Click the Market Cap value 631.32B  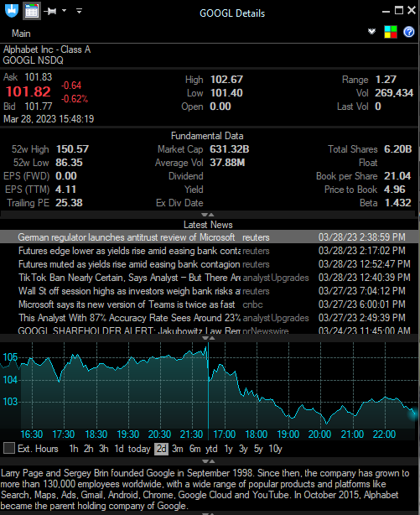229,149
